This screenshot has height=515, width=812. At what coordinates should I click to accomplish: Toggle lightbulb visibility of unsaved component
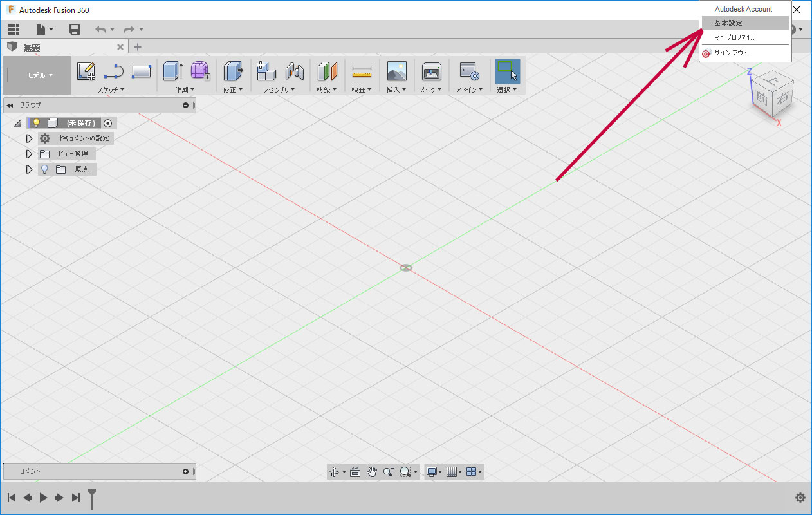[x=37, y=123]
